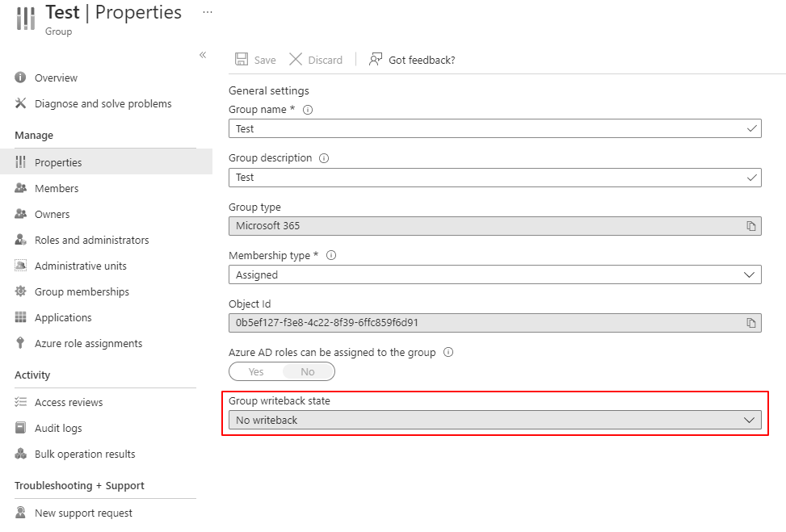Click the Azure role assignments key icon
786x532 pixels.
(x=20, y=342)
